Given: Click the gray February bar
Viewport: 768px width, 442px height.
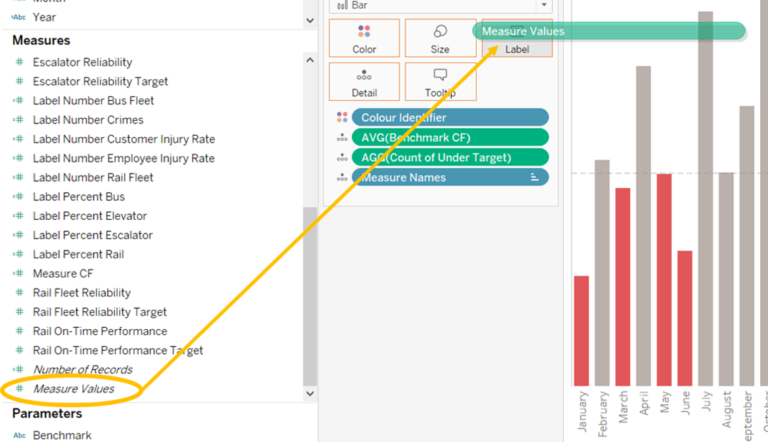Looking at the screenshot, I should coord(602,273).
